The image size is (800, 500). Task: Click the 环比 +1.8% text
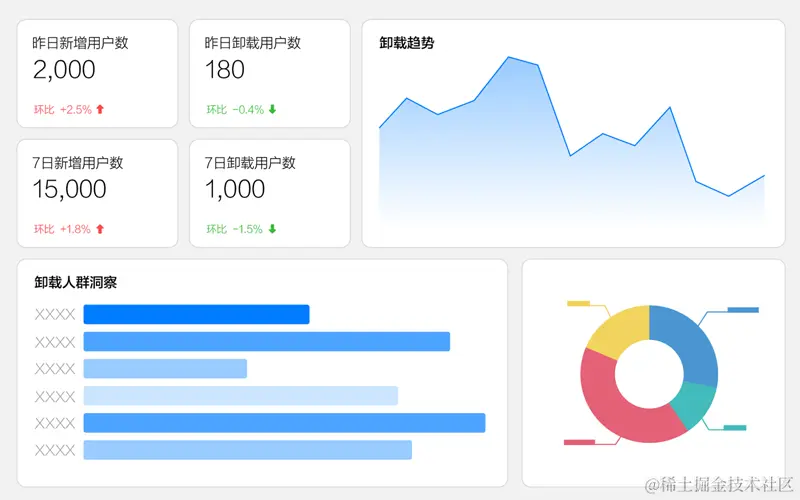62,229
